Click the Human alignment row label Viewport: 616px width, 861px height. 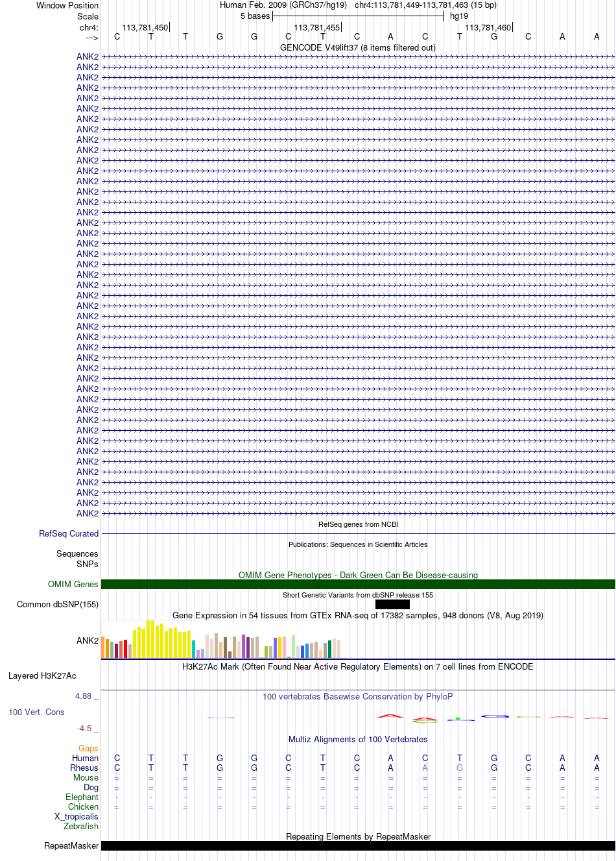86,758
